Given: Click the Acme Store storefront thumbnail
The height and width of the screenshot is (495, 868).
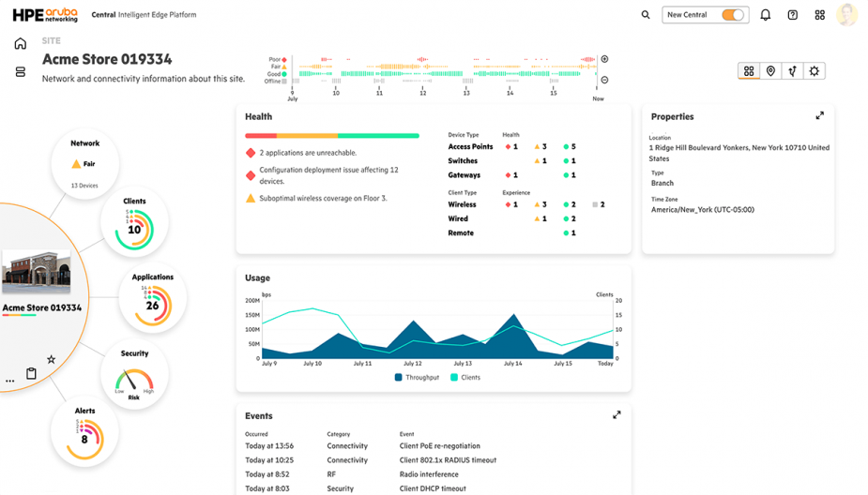Looking at the screenshot, I should (x=37, y=272).
